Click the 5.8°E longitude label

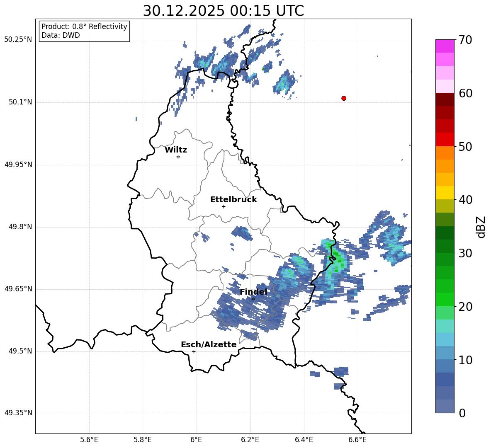click(x=143, y=440)
